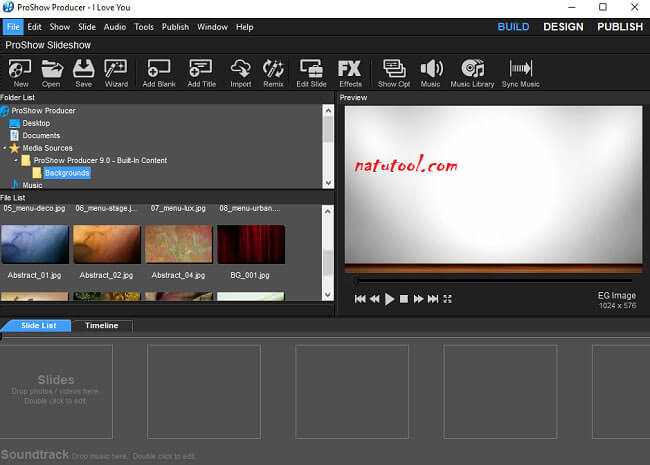Select ProShow Producer 9.0 Built-In Content folder
The image size is (650, 465).
pyautogui.click(x=100, y=160)
